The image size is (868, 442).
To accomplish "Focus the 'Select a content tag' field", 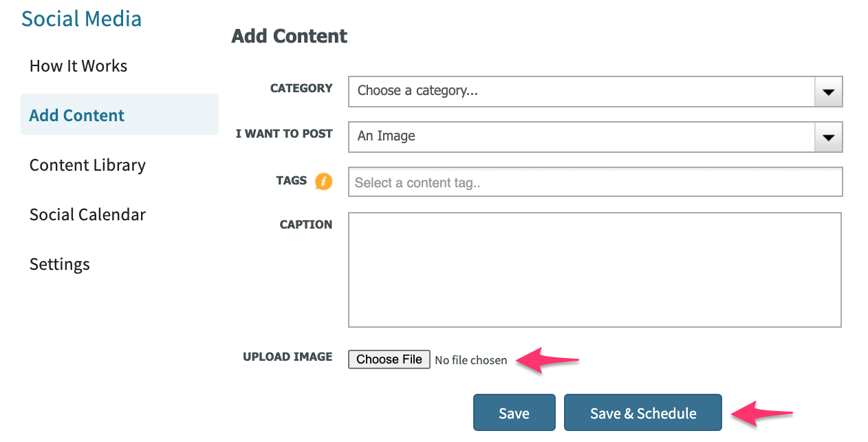I will pyautogui.click(x=596, y=182).
